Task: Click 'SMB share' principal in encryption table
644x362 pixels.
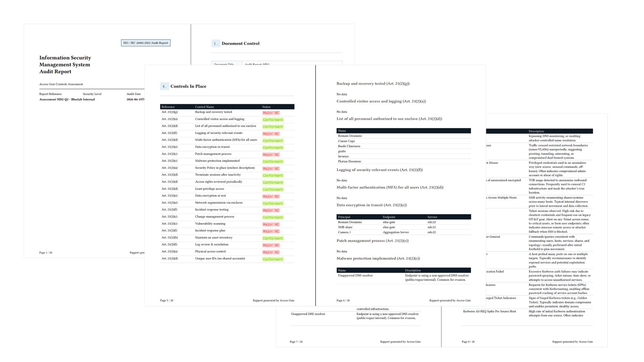Action: click(x=345, y=227)
